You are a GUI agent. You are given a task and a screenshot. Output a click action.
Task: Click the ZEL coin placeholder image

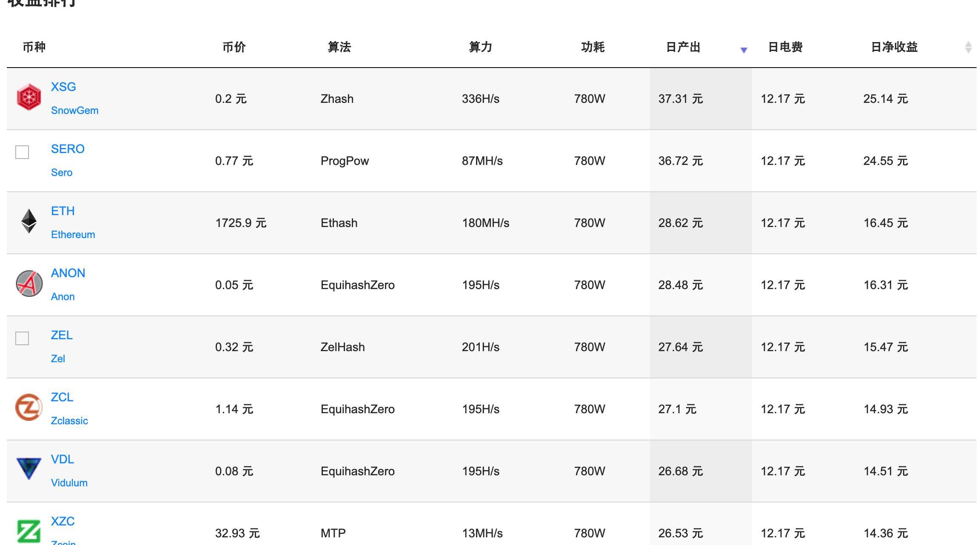point(22,338)
